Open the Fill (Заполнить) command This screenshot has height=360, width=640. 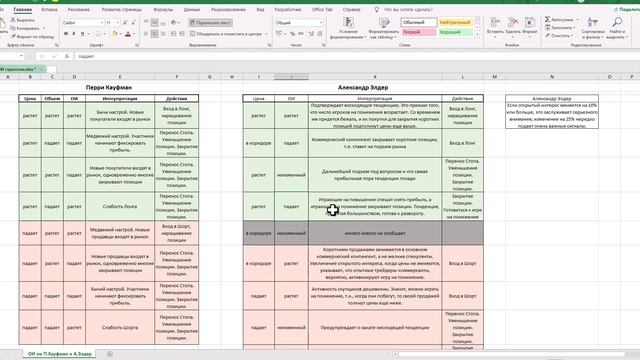click(560, 28)
